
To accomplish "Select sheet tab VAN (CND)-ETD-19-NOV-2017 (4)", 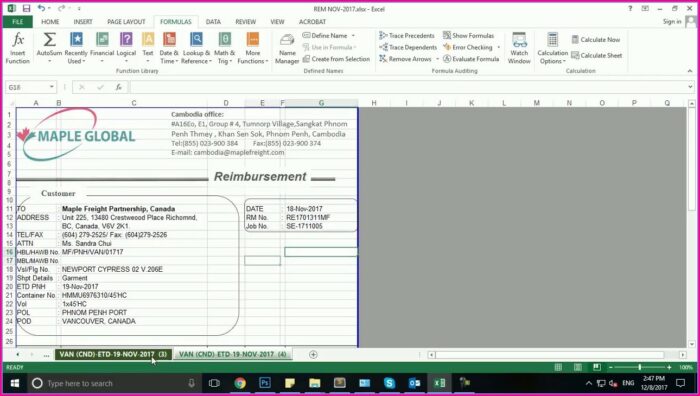I will tap(232, 354).
